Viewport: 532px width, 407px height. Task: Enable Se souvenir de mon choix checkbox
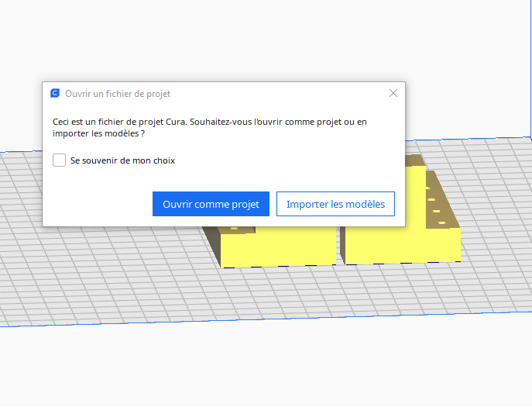pyautogui.click(x=59, y=160)
